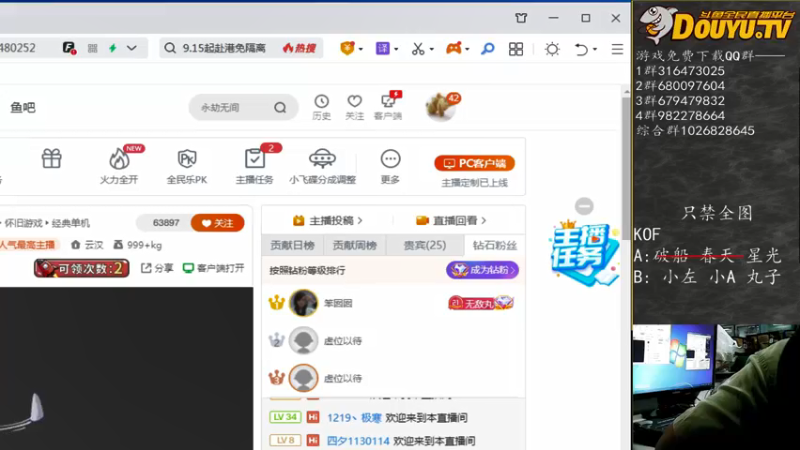Open the orange gamepad extension

click(454, 48)
